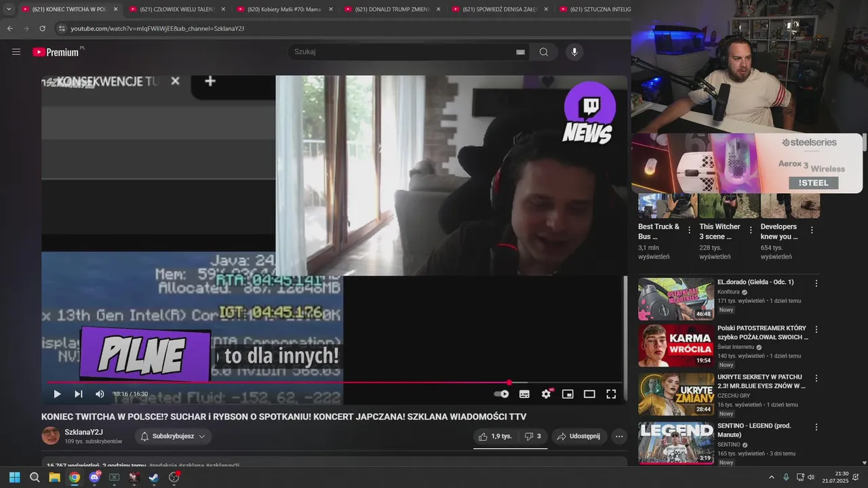Open the on-screen keyboard in search box

(520, 52)
